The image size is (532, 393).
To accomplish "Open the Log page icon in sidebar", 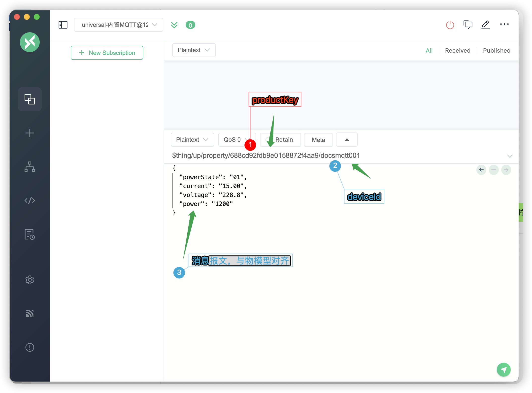I will click(30, 234).
